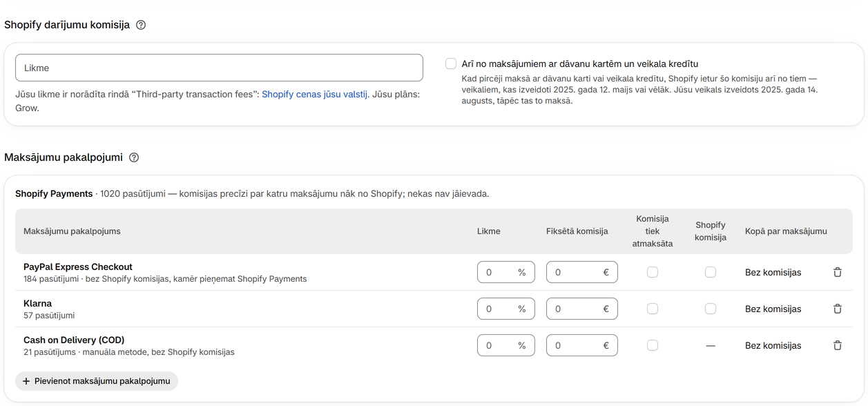Click the Likme column header in table
This screenshot has width=868, height=406.
click(x=489, y=231)
